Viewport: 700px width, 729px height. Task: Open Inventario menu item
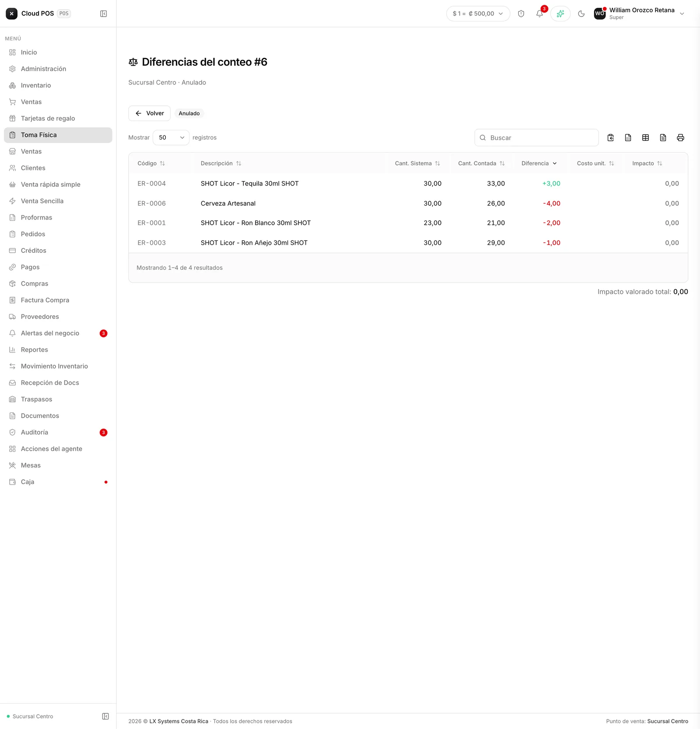click(x=58, y=85)
